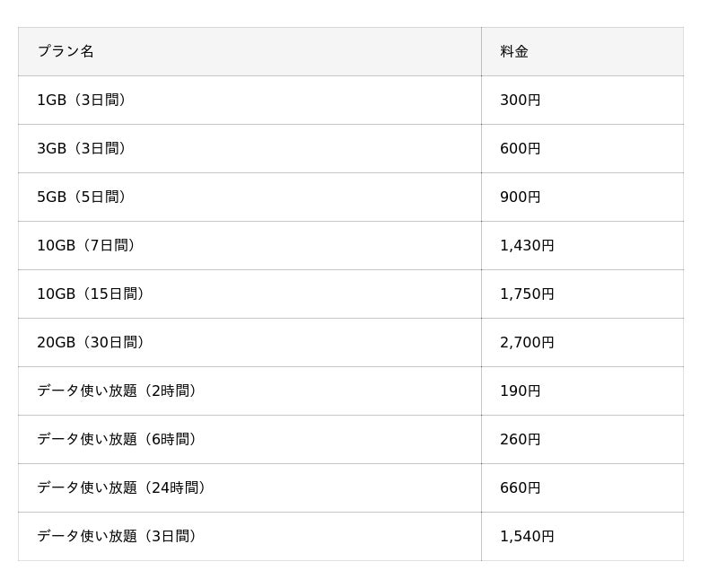The height and width of the screenshot is (588, 718).
Task: Select the データ使い放題（24時間） plan cell
Action: [121, 487]
